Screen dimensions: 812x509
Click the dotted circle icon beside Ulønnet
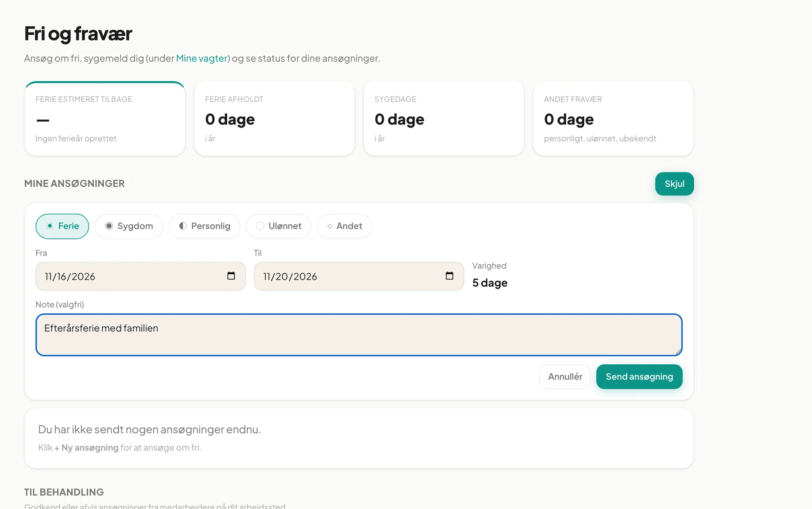pyautogui.click(x=260, y=226)
